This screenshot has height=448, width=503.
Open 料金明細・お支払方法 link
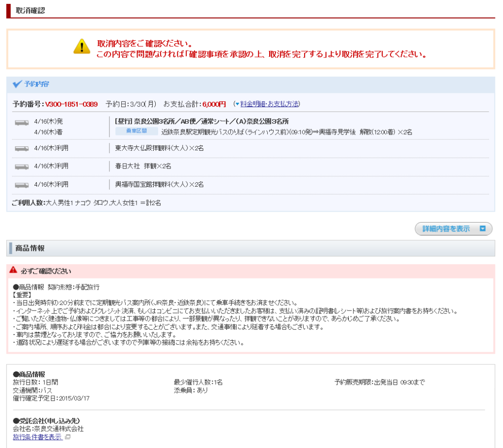[x=270, y=104]
